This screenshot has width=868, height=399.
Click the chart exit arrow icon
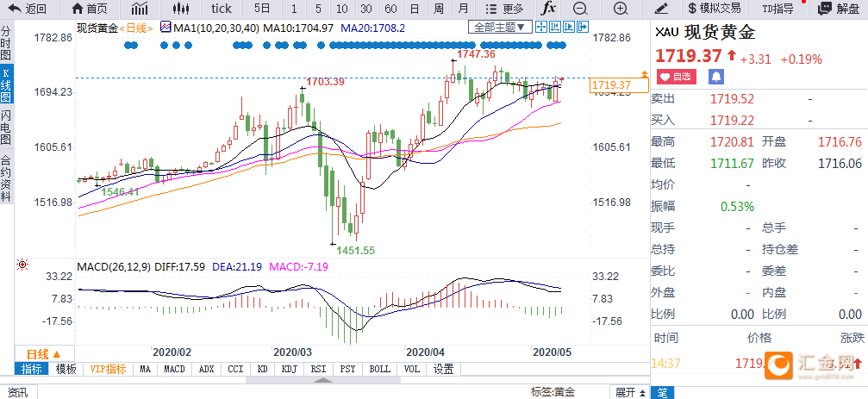click(583, 27)
